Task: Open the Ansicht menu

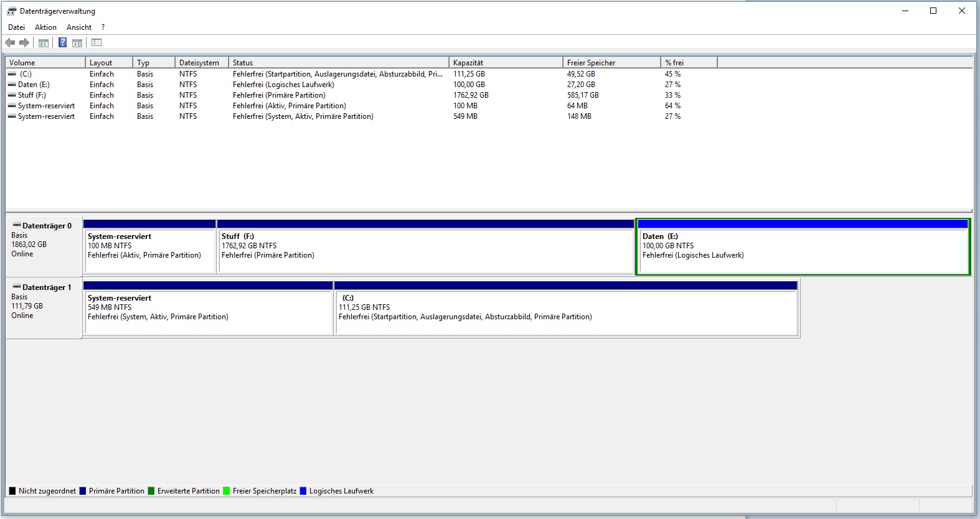Action: point(79,27)
